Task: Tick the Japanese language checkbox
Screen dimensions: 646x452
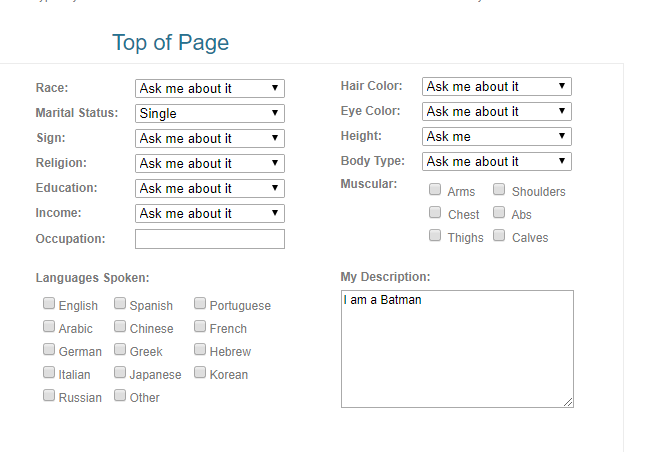Action: tap(120, 373)
